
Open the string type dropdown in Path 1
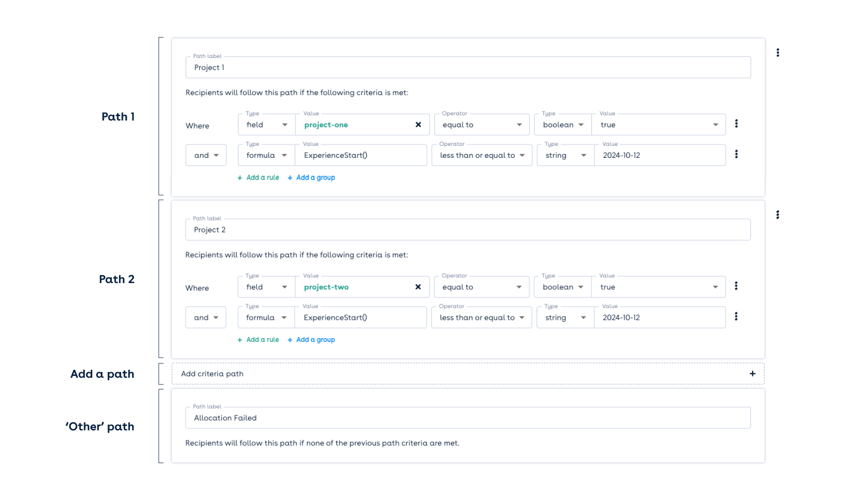583,155
